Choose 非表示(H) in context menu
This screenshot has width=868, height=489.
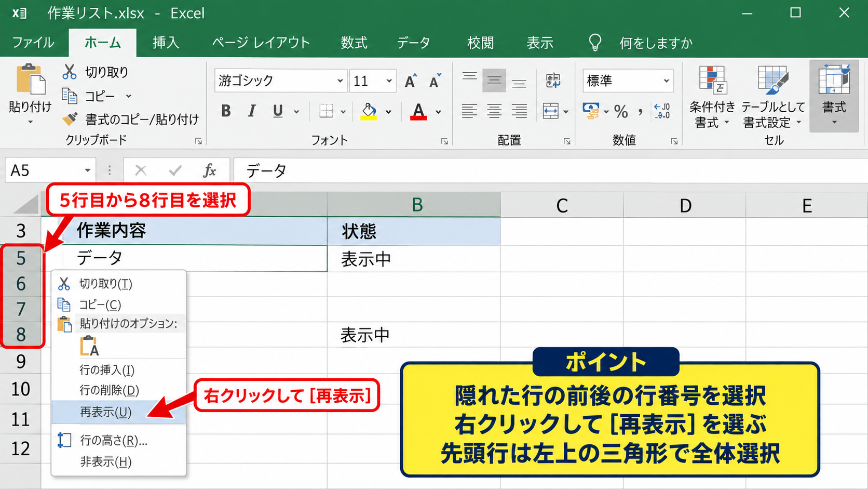pyautogui.click(x=118, y=461)
